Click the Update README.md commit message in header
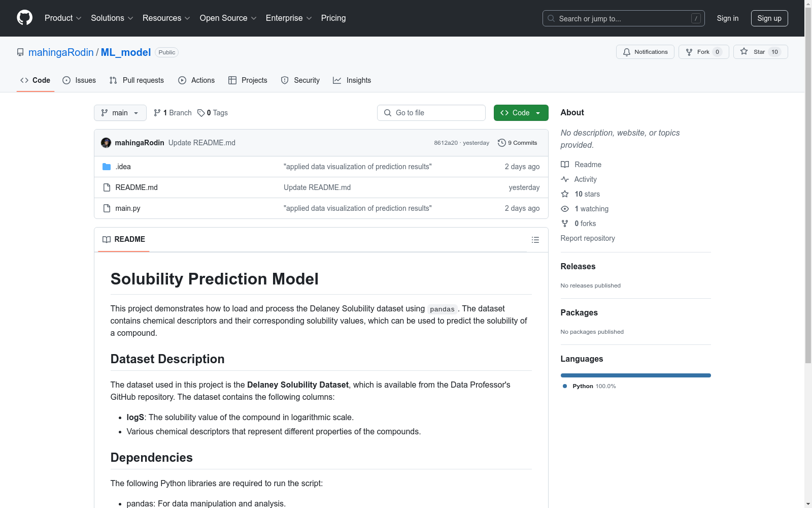Image resolution: width=812 pixels, height=508 pixels. (x=202, y=143)
